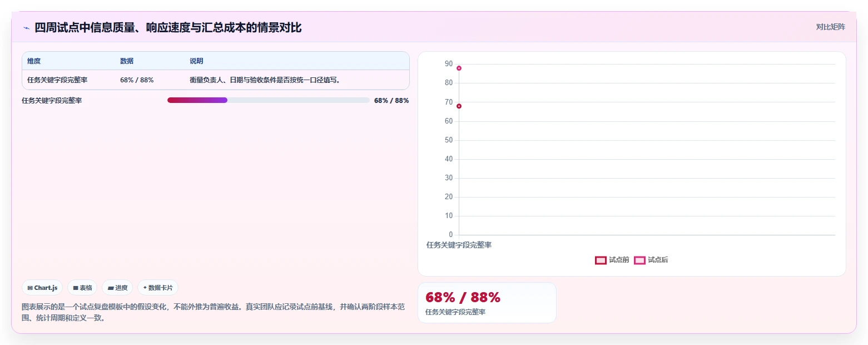The height and width of the screenshot is (345, 868).
Task: Click the Chart.js tag chip
Action: pyautogui.click(x=42, y=288)
